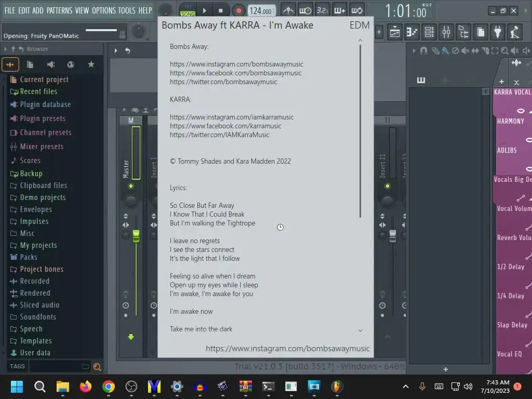Click the piano keys icon in playlist
The image size is (532, 399).
click(421, 80)
